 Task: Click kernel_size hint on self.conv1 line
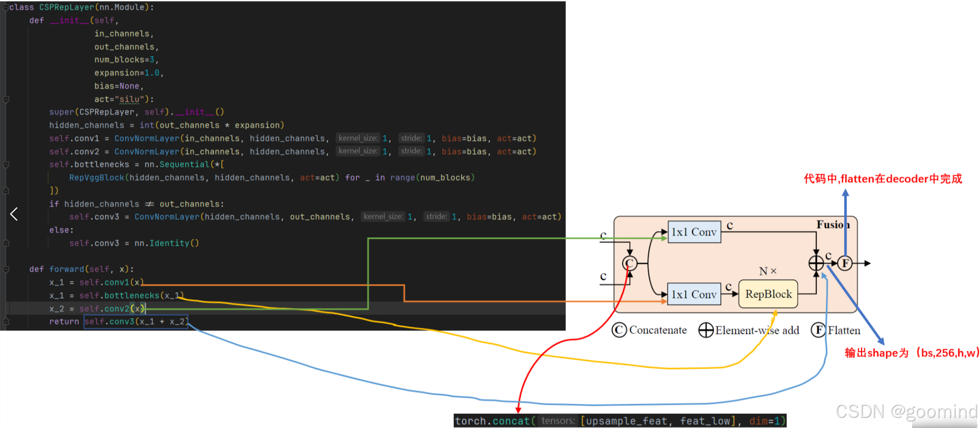coord(358,138)
